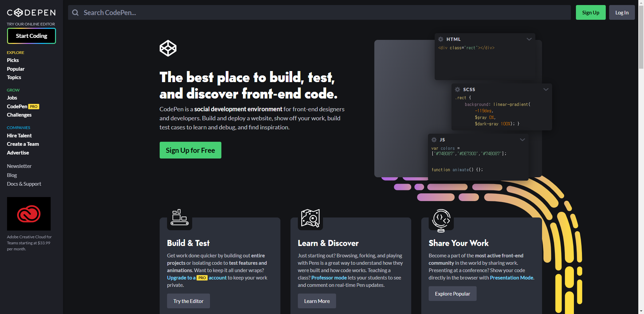Open Picks in Explore menu
Image resolution: width=644 pixels, height=314 pixels.
(x=13, y=60)
